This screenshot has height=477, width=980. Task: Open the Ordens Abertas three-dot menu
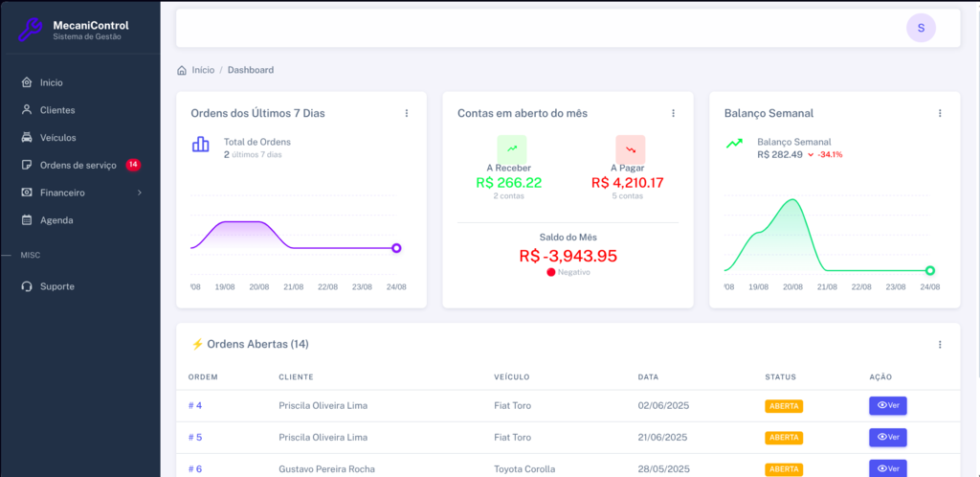point(940,345)
